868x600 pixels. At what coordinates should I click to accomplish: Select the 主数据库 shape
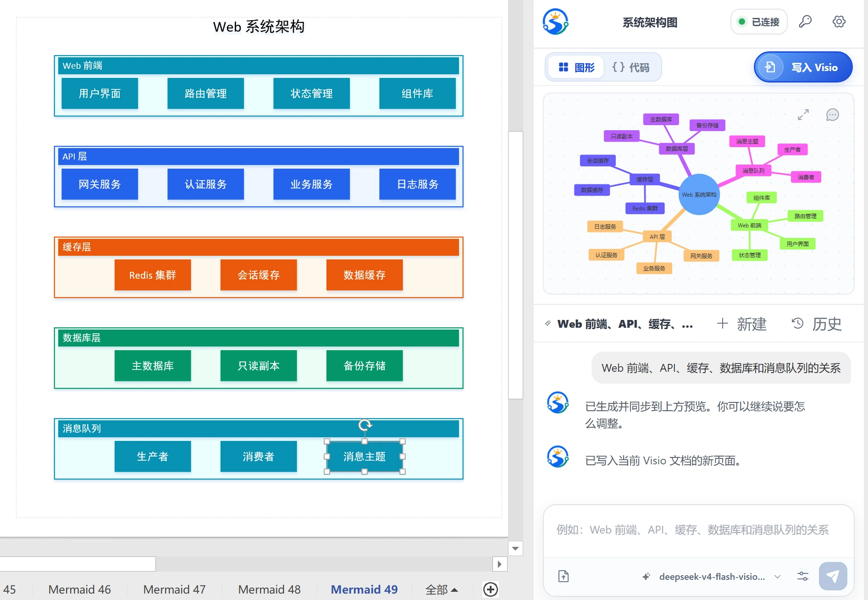point(153,366)
